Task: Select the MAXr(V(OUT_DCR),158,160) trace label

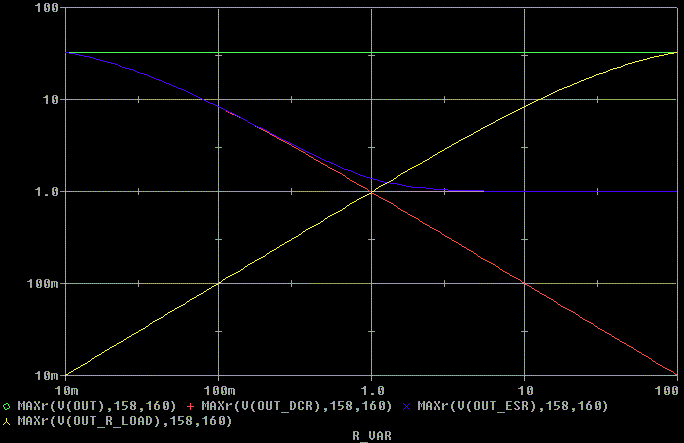Action: (295, 407)
